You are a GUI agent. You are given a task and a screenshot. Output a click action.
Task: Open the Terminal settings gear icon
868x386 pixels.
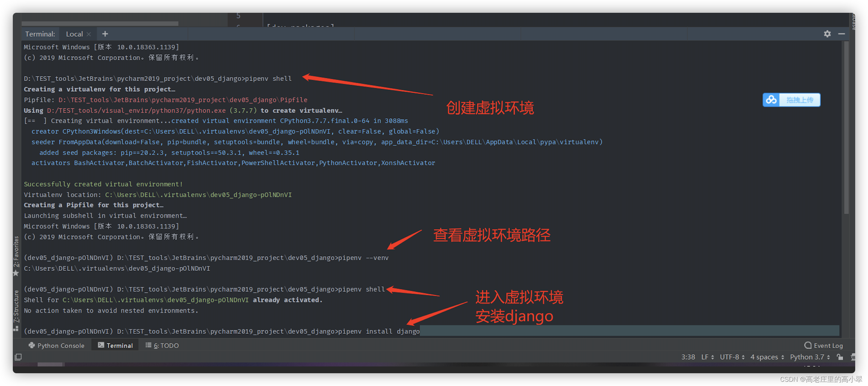click(827, 33)
